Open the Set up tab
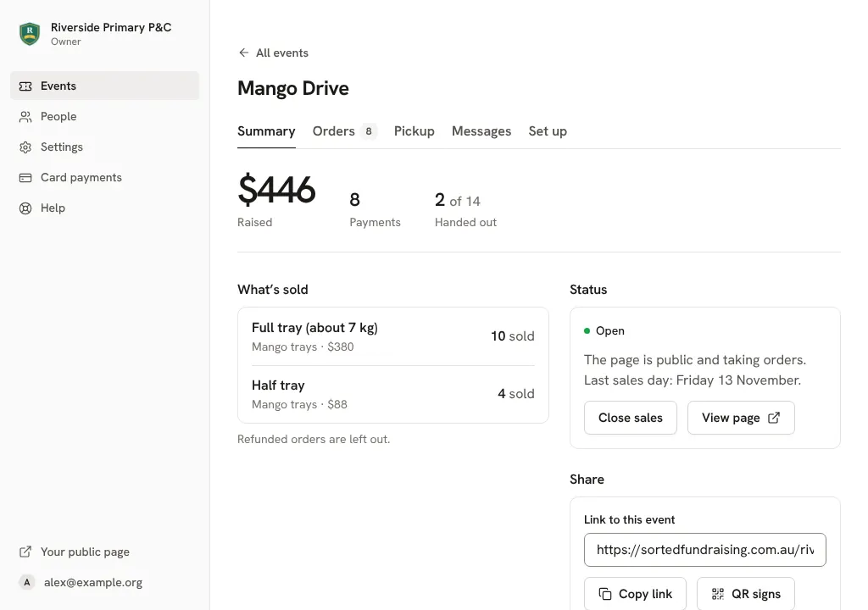Screen dimensions: 868x610 click(548, 131)
